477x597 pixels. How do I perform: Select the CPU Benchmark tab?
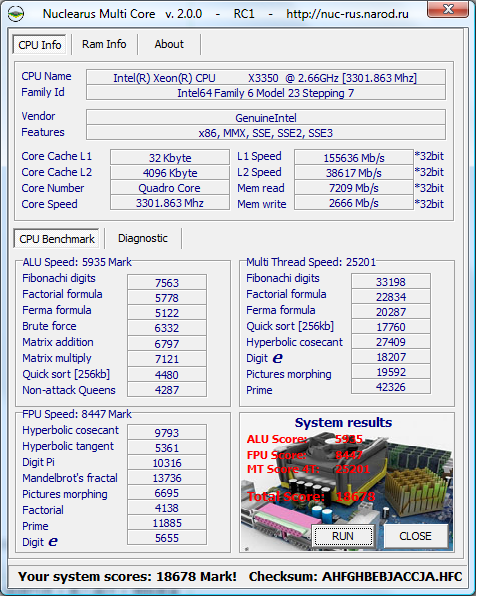click(x=56, y=239)
